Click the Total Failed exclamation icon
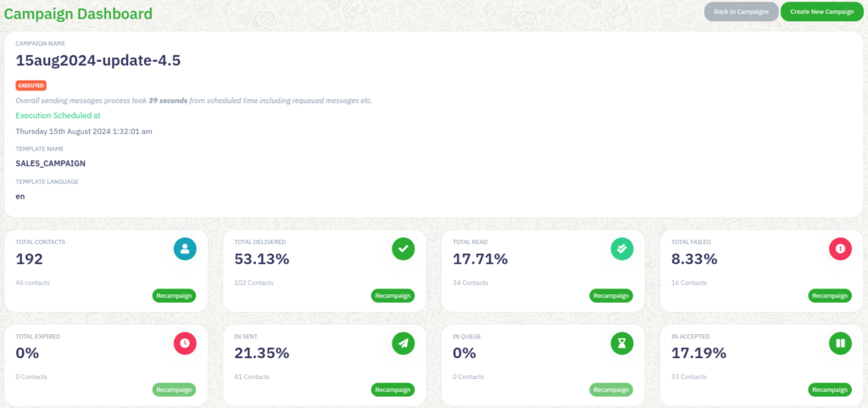The height and width of the screenshot is (408, 868). pos(840,249)
